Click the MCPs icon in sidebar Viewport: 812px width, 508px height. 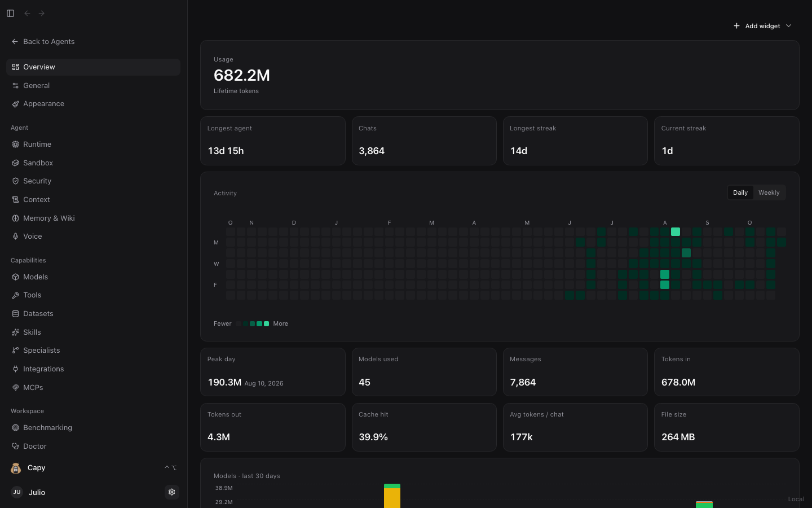coord(16,388)
